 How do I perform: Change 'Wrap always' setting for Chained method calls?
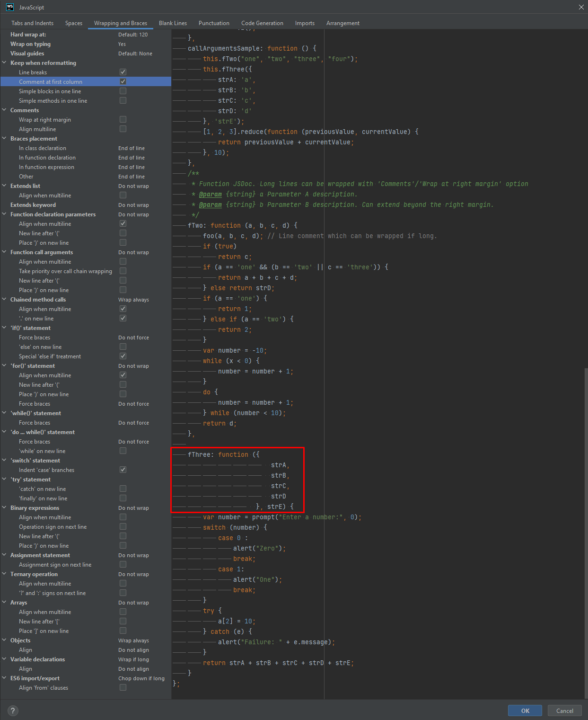pos(134,299)
